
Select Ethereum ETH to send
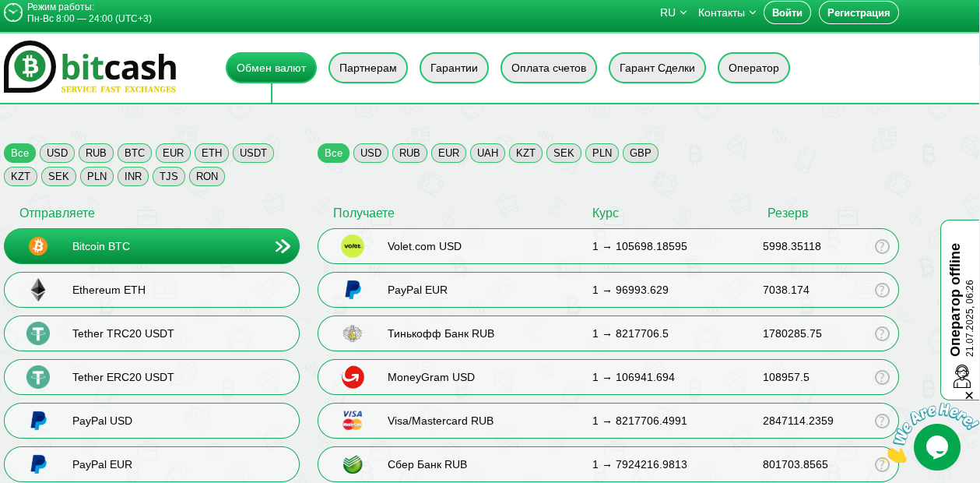pos(152,290)
